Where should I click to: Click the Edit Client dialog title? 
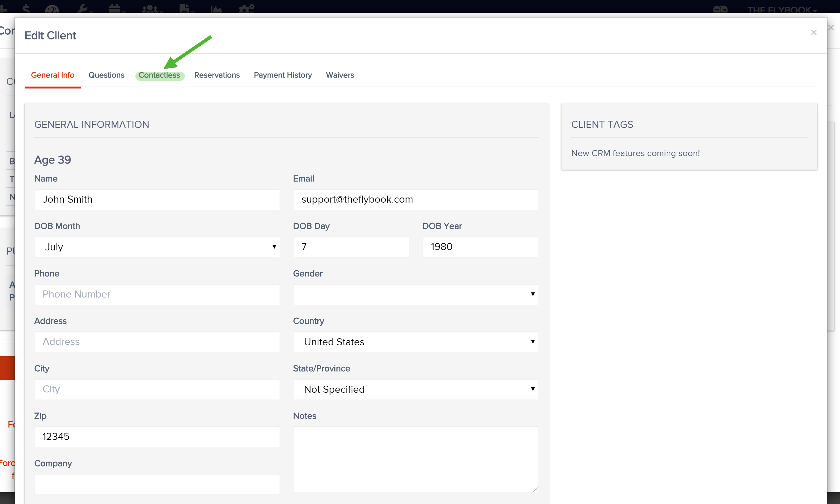click(x=50, y=35)
